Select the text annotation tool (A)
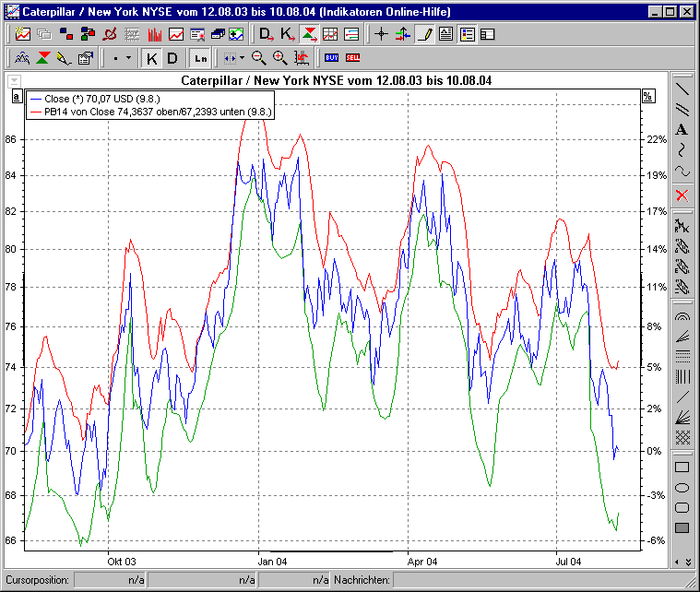Viewport: 700px width, 592px height. 682,130
